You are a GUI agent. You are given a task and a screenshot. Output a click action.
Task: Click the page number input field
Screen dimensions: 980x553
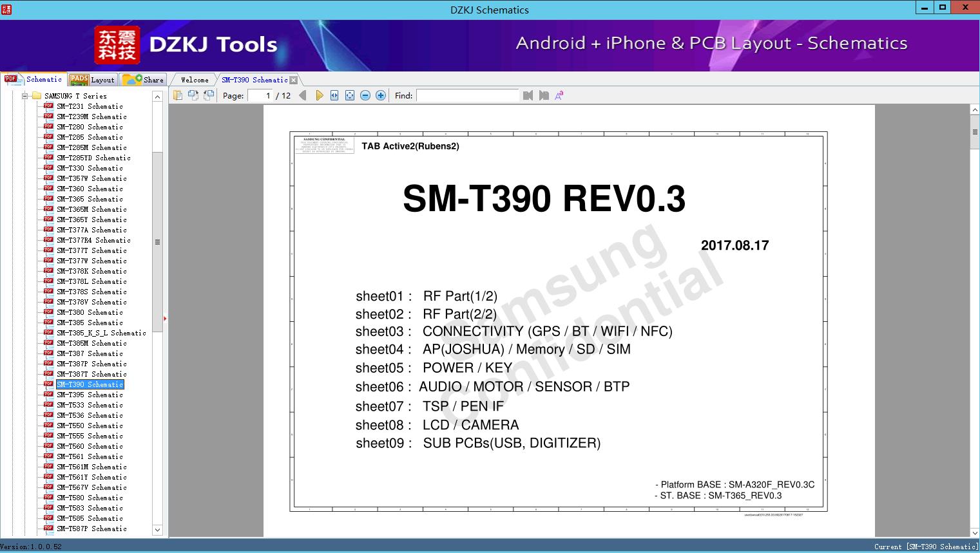(x=259, y=95)
